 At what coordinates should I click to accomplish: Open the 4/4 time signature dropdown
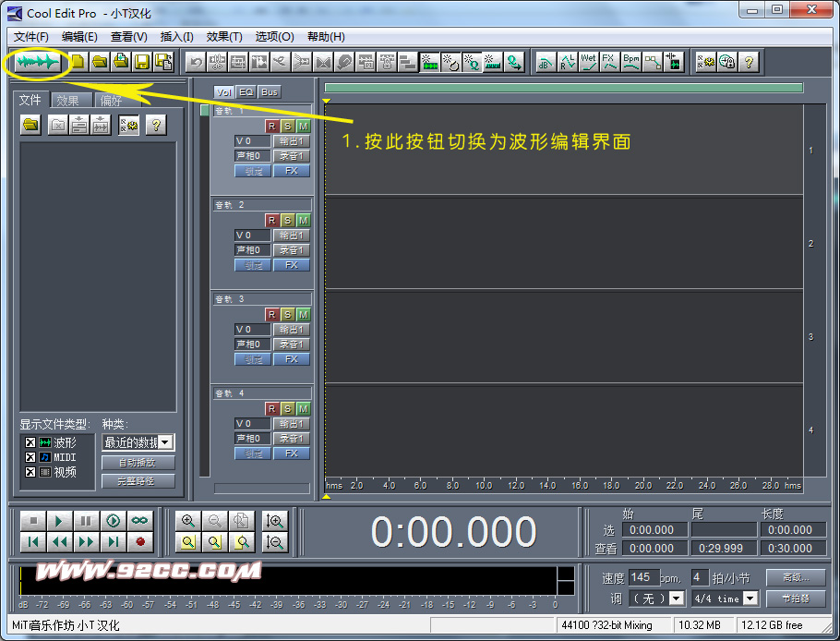pyautogui.click(x=750, y=599)
